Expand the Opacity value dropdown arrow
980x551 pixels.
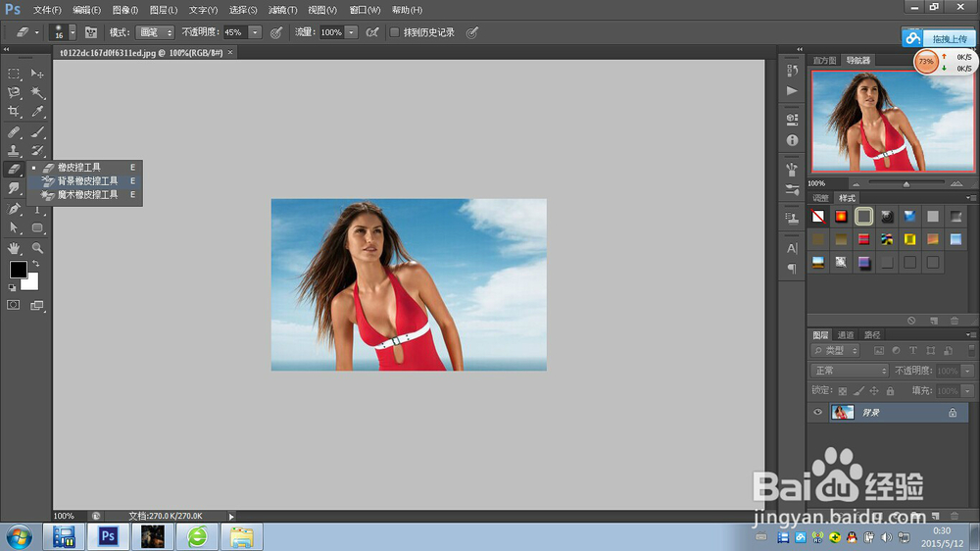[x=256, y=32]
